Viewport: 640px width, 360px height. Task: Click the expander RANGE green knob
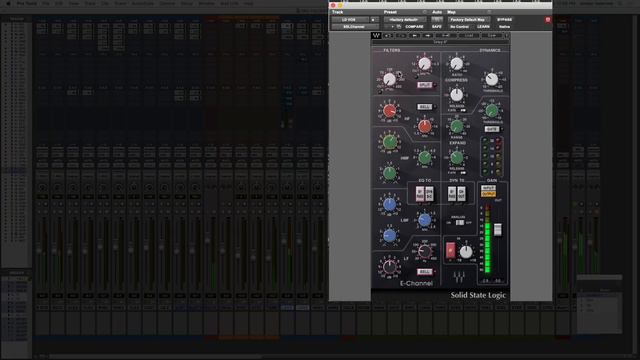pyautogui.click(x=456, y=126)
